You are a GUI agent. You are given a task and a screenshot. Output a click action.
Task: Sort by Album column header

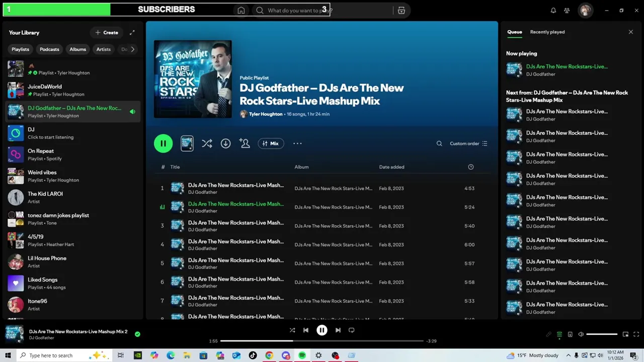(301, 167)
